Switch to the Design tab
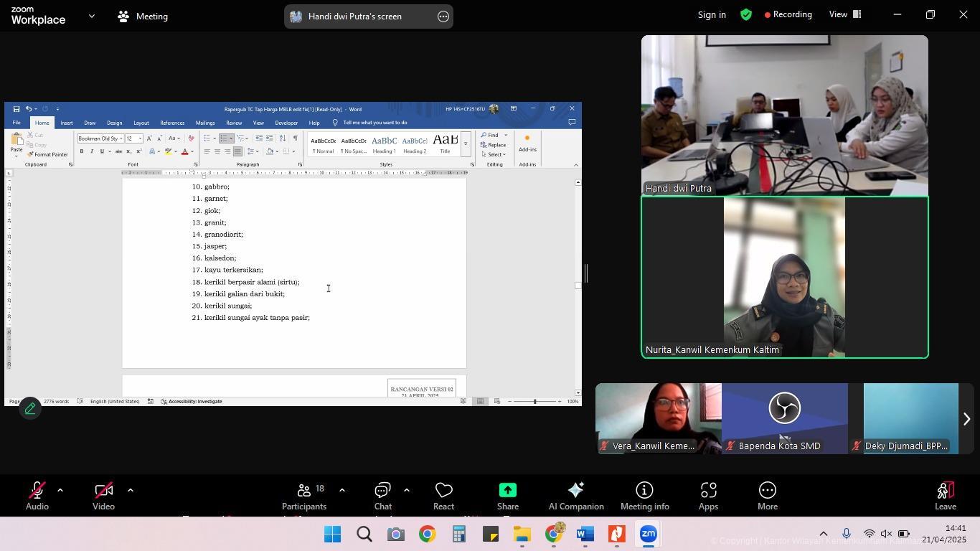This screenshot has width=980, height=551. [x=114, y=123]
